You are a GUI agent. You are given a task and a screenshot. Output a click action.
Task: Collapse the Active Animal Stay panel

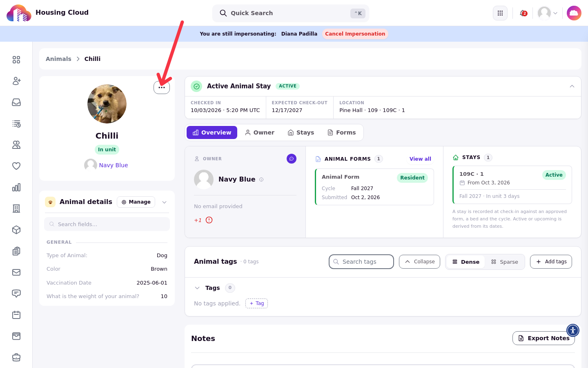coord(572,86)
